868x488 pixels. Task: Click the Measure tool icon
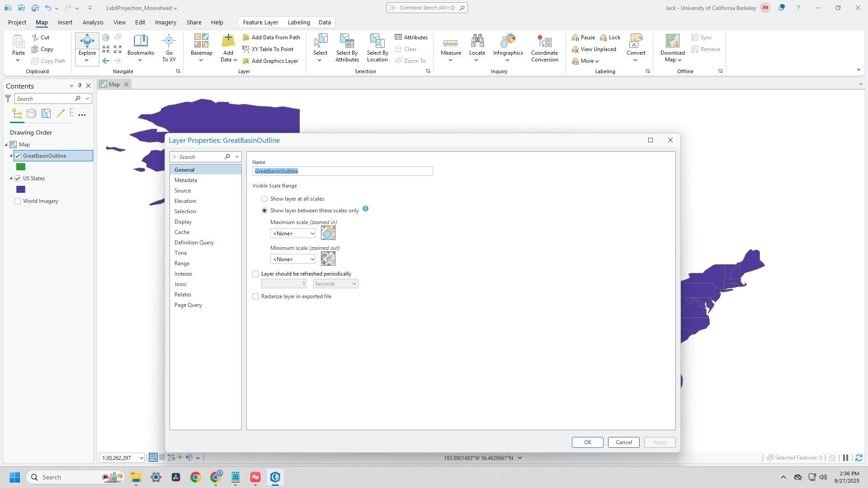(x=450, y=43)
